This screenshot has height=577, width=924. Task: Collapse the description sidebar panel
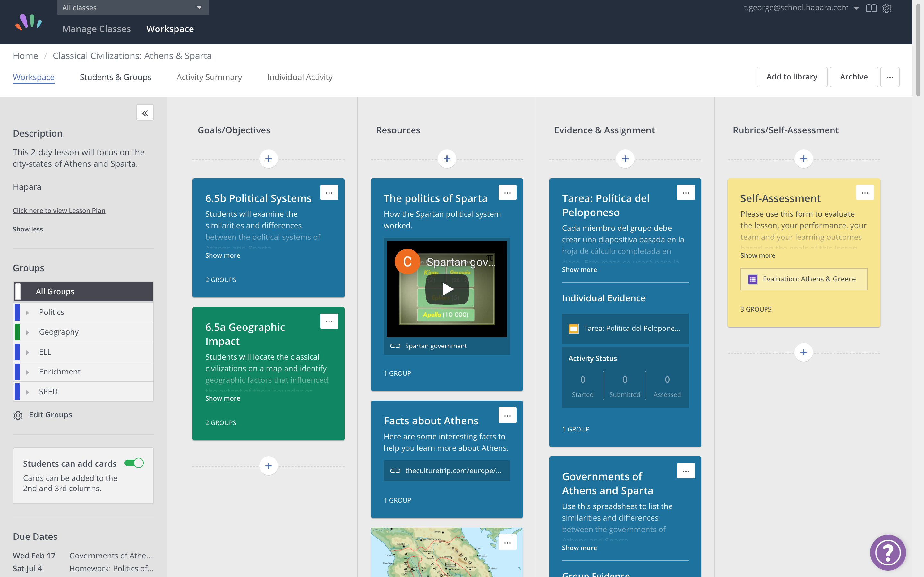coord(145,113)
